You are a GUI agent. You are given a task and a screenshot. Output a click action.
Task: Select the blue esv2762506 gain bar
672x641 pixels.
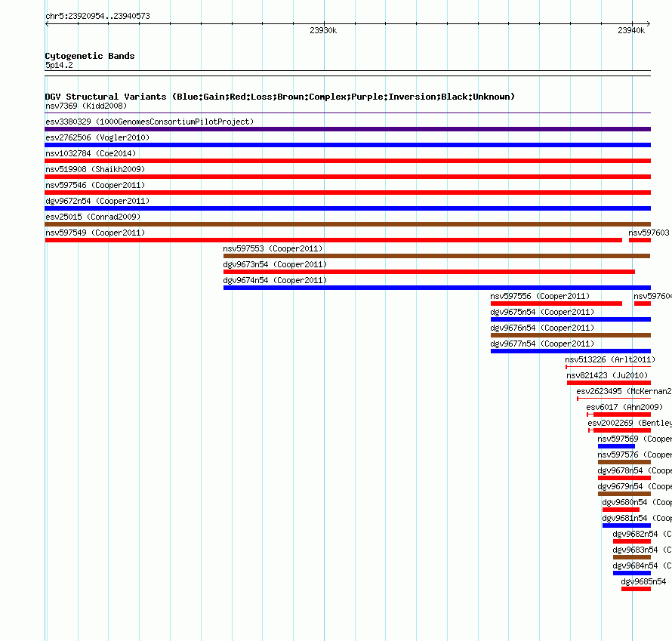point(347,145)
